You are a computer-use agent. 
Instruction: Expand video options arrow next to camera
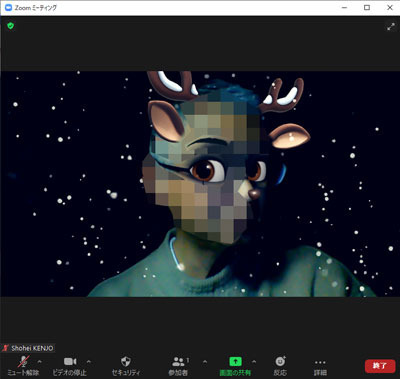coord(89,361)
